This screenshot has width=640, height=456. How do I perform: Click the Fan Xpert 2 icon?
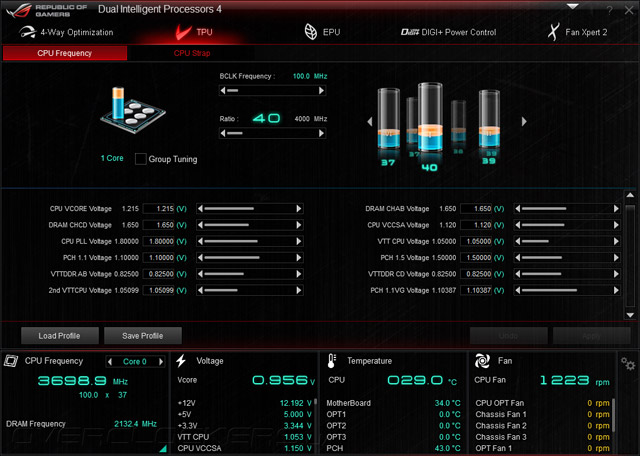point(553,32)
